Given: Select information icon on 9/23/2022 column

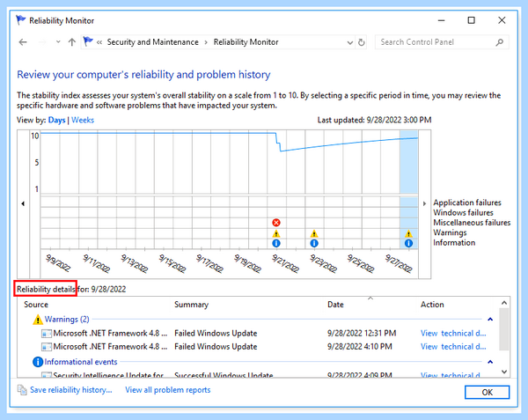Looking at the screenshot, I should coord(314,243).
